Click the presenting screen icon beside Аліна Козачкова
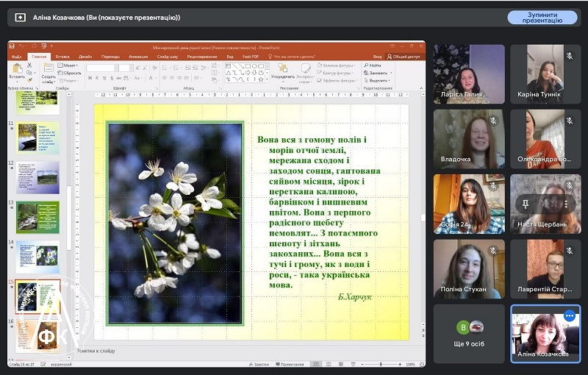 point(21,17)
